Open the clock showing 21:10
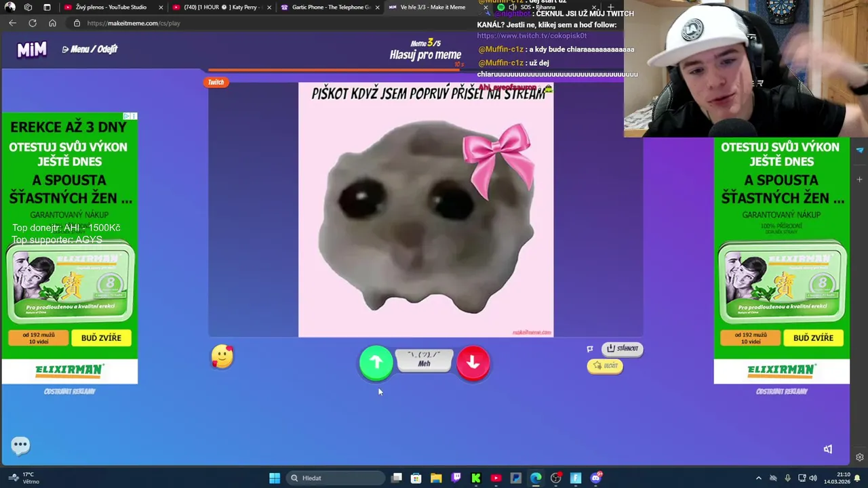Image resolution: width=868 pixels, height=488 pixels. 837,478
